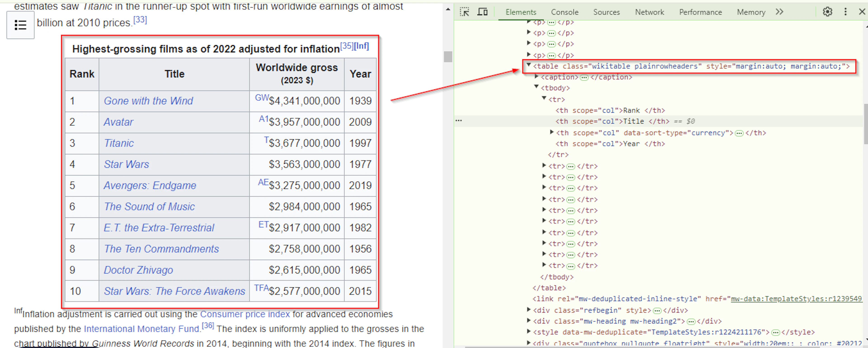Screen dimensions: 868x348
Task: Open the Avatar film link
Action: pos(118,122)
